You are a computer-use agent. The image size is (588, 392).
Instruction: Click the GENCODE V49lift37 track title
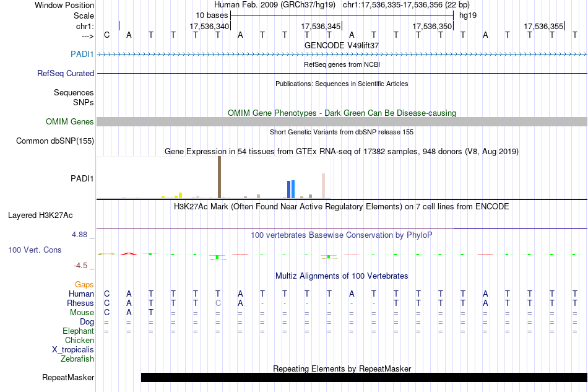coord(342,45)
